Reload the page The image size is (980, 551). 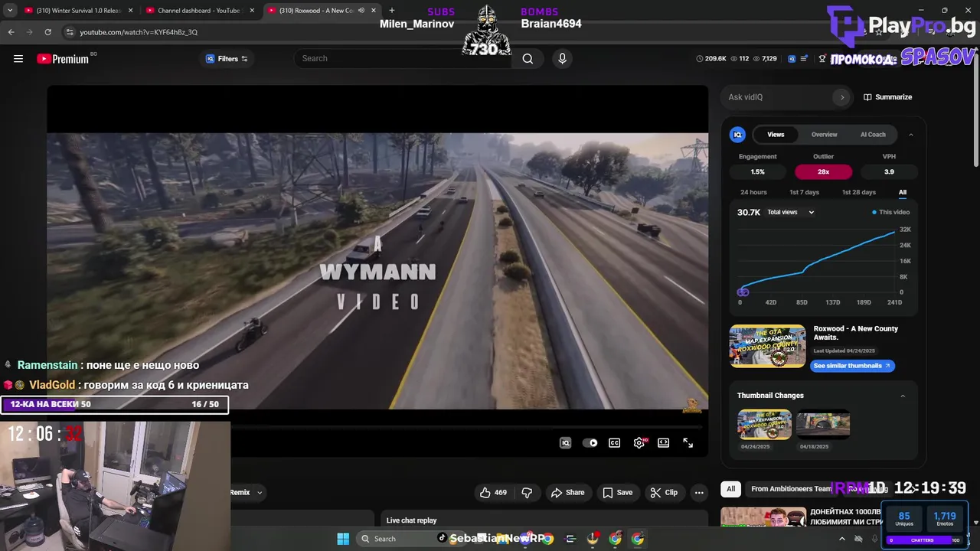[x=47, y=32]
